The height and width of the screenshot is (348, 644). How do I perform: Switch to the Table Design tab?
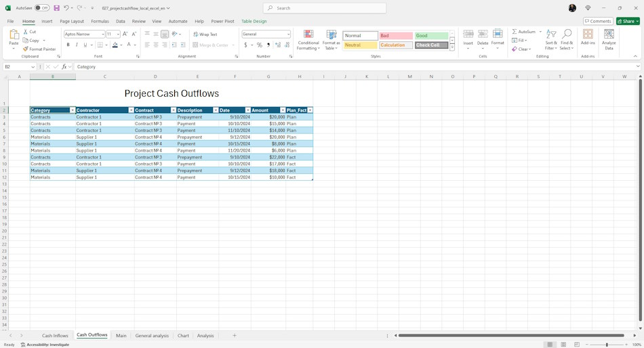(x=254, y=21)
